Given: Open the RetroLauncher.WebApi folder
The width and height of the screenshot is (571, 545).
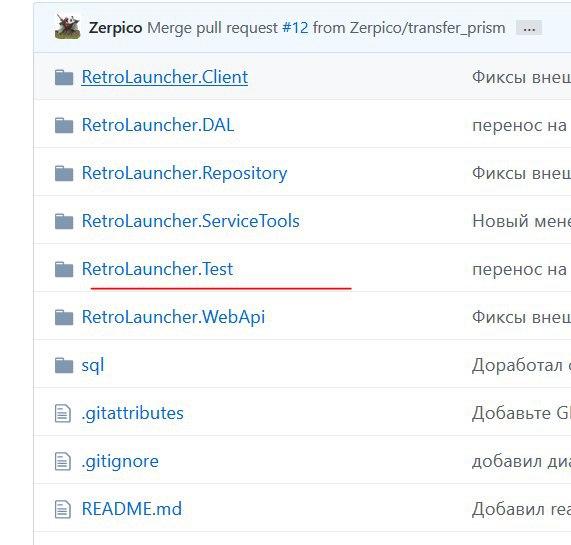Looking at the screenshot, I should pyautogui.click(x=173, y=317).
